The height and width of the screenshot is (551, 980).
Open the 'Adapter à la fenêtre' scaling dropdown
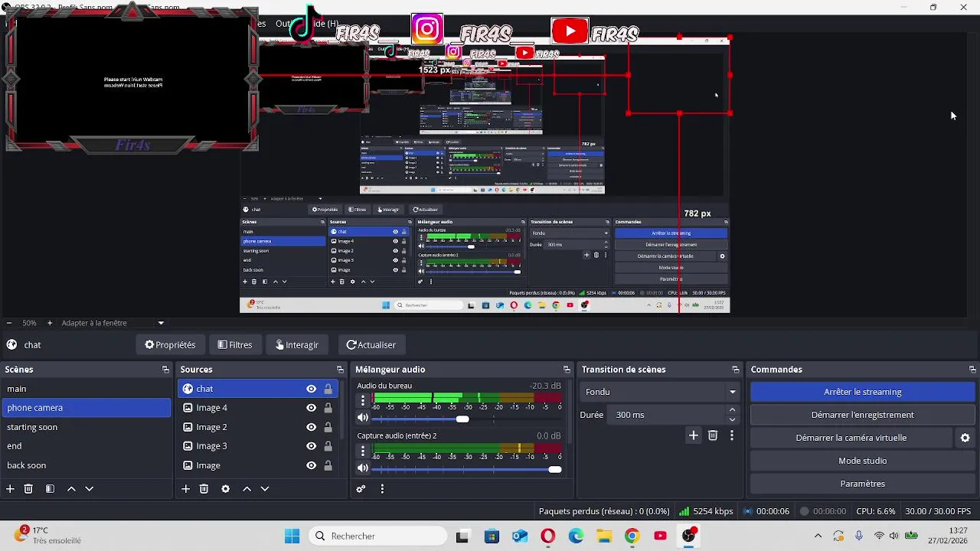point(113,323)
